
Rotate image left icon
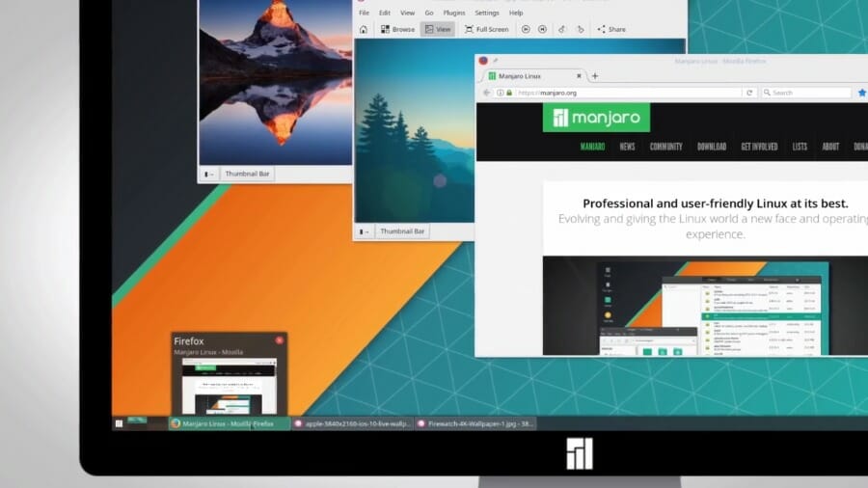tap(562, 29)
